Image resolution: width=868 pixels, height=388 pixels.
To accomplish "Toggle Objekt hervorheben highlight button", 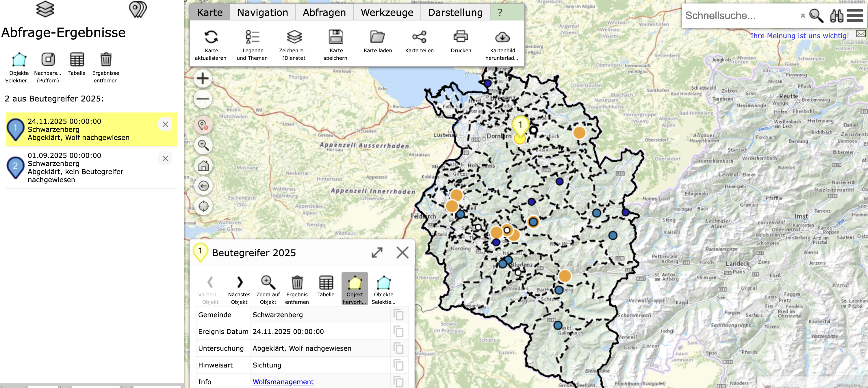I will 355,283.
